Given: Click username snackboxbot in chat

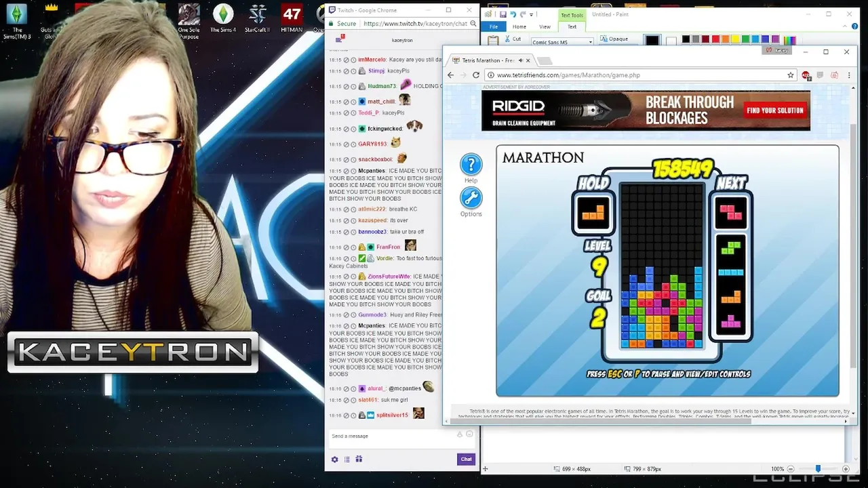Looking at the screenshot, I should pyautogui.click(x=375, y=159).
